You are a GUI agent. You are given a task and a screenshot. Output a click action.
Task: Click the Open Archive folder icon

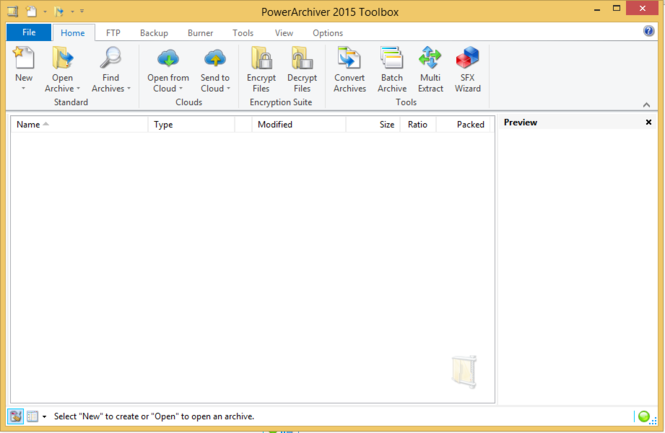tap(62, 58)
